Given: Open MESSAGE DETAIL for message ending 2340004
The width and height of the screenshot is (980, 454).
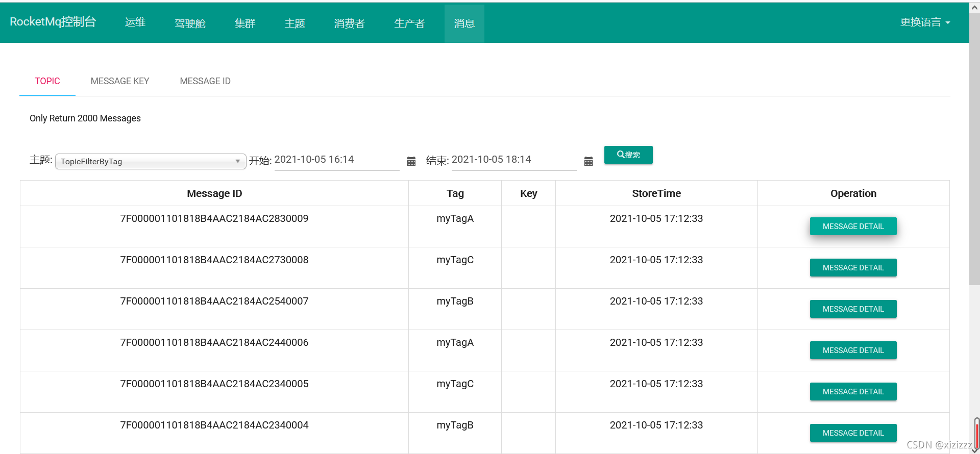Looking at the screenshot, I should [x=853, y=433].
